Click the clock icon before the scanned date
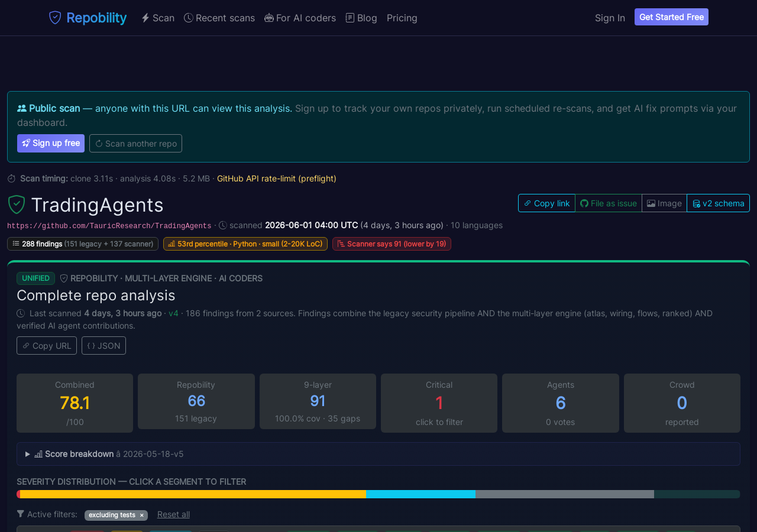This screenshot has height=532, width=757. point(223,225)
